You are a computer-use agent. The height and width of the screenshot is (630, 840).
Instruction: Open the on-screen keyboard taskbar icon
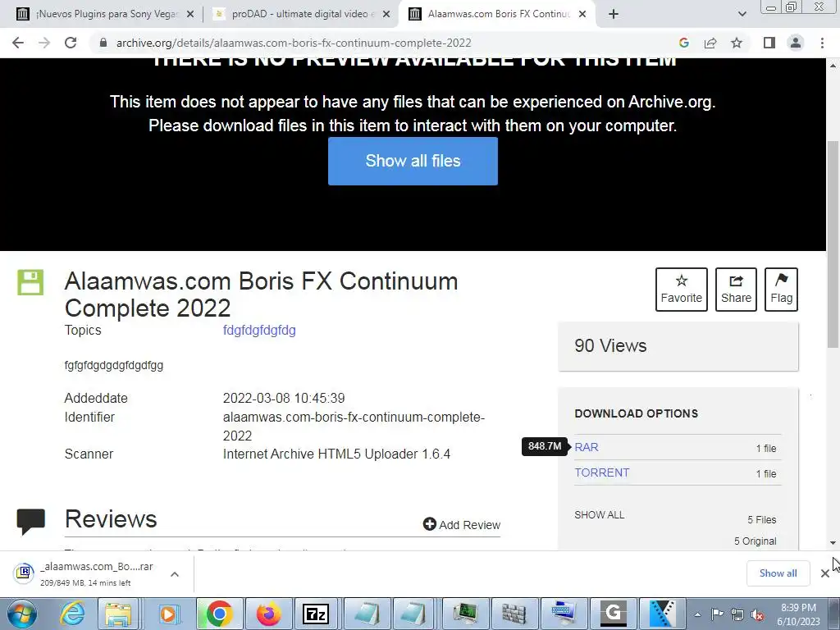[x=564, y=614]
